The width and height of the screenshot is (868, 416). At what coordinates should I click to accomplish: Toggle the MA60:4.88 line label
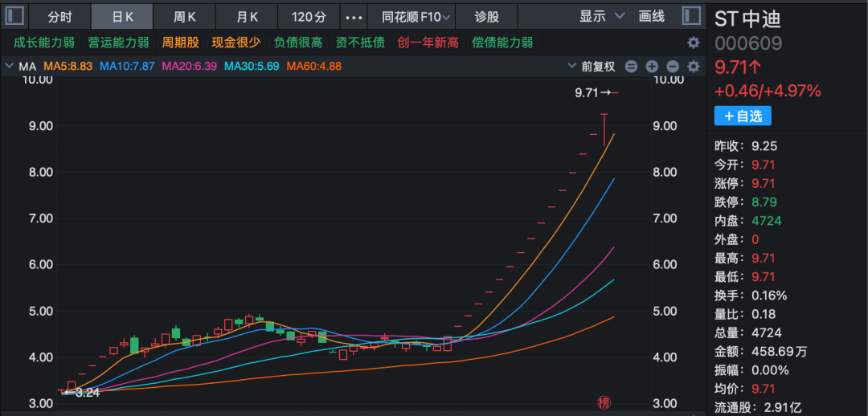click(x=314, y=67)
